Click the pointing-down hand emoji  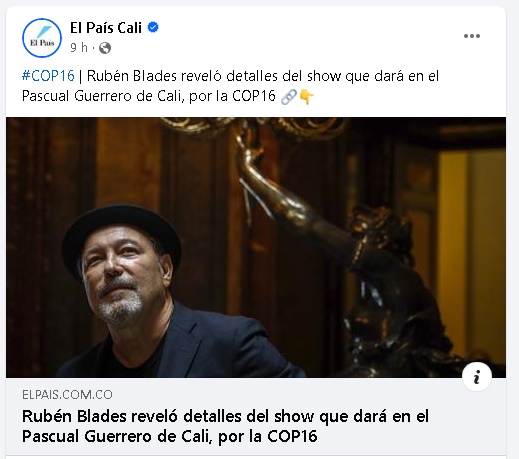[x=307, y=97]
